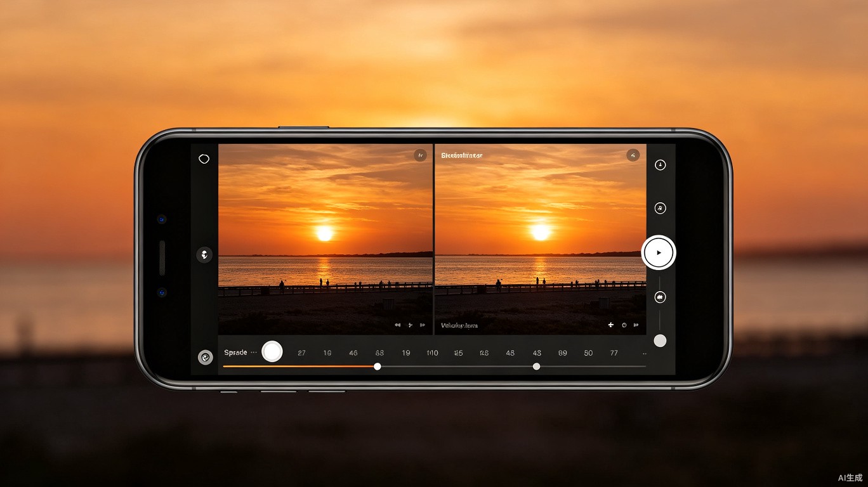Tap round badge icon atop right preview
The height and width of the screenshot is (487, 868).
point(633,155)
